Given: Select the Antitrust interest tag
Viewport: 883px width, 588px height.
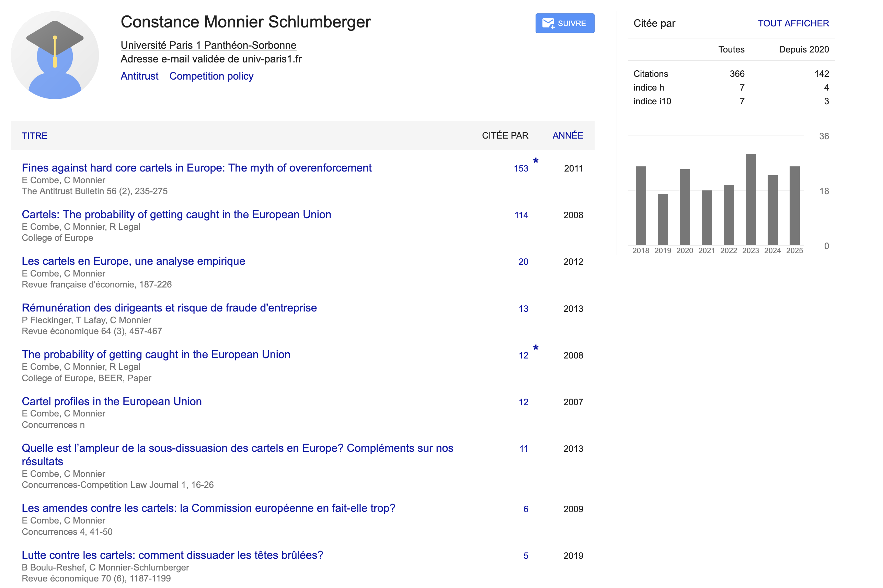Looking at the screenshot, I should point(139,76).
